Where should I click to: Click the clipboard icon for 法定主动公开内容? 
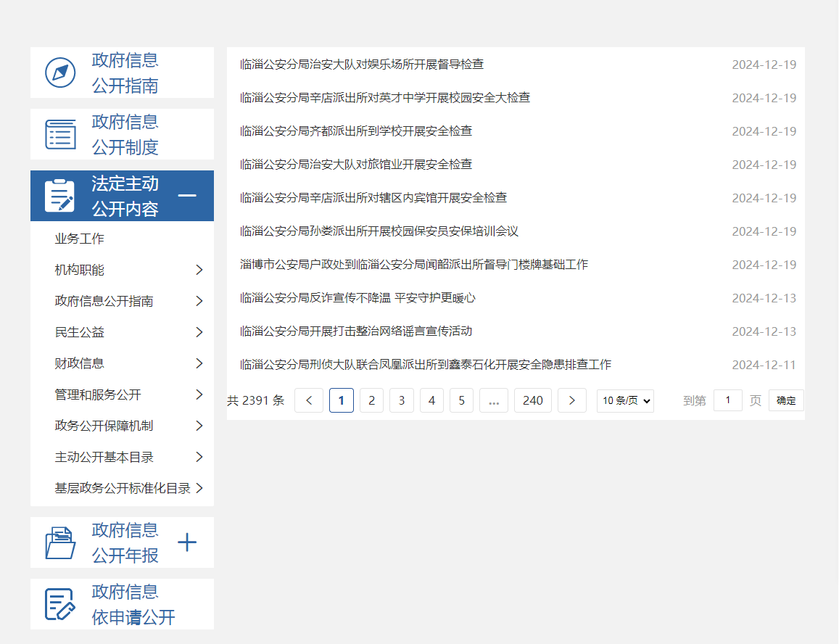coord(59,196)
